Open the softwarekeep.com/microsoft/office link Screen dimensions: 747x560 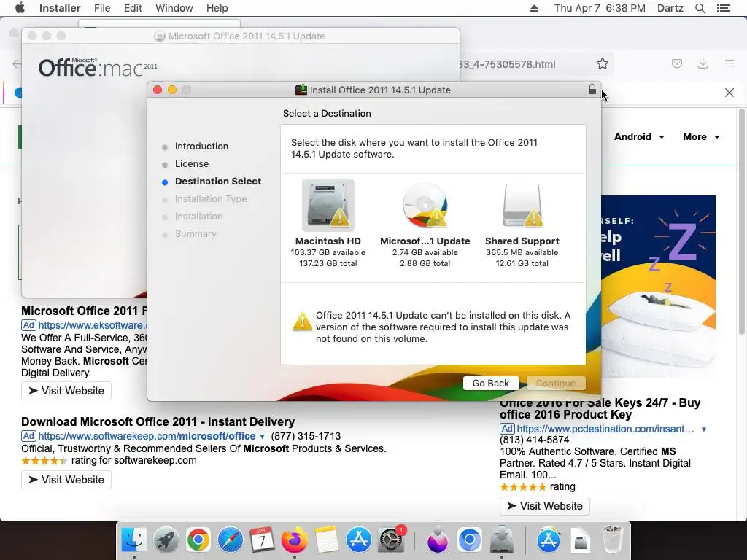click(147, 436)
